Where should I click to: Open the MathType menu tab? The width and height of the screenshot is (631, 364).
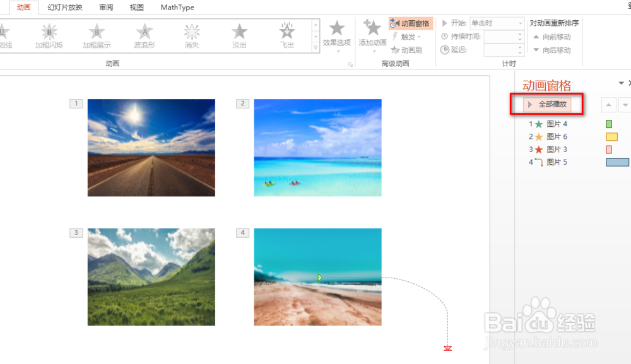pyautogui.click(x=176, y=8)
